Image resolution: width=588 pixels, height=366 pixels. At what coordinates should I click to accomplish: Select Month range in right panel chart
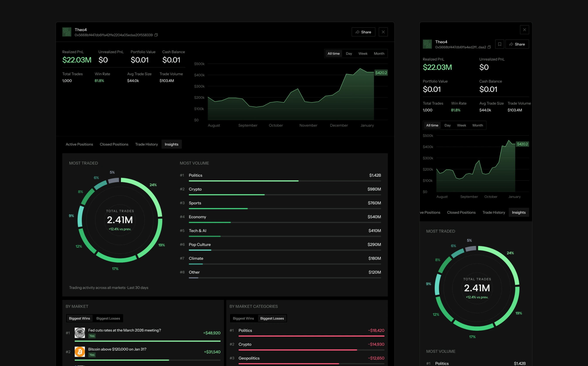(x=477, y=125)
